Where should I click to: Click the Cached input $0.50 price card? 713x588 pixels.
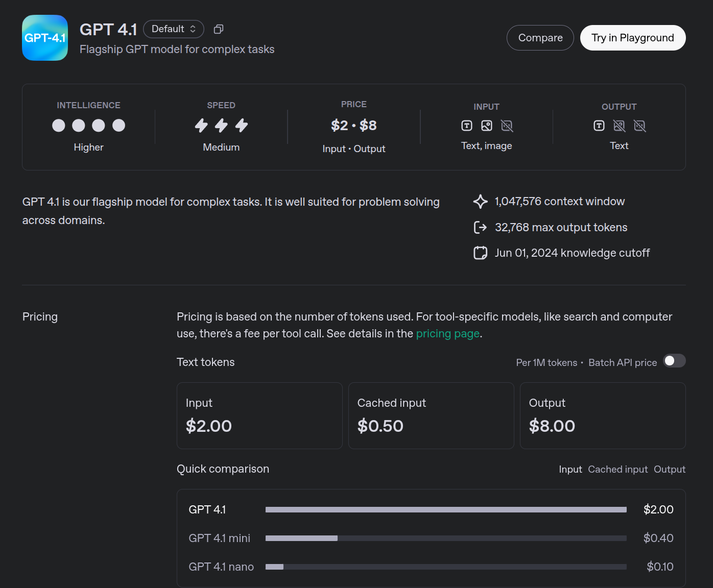(x=431, y=415)
